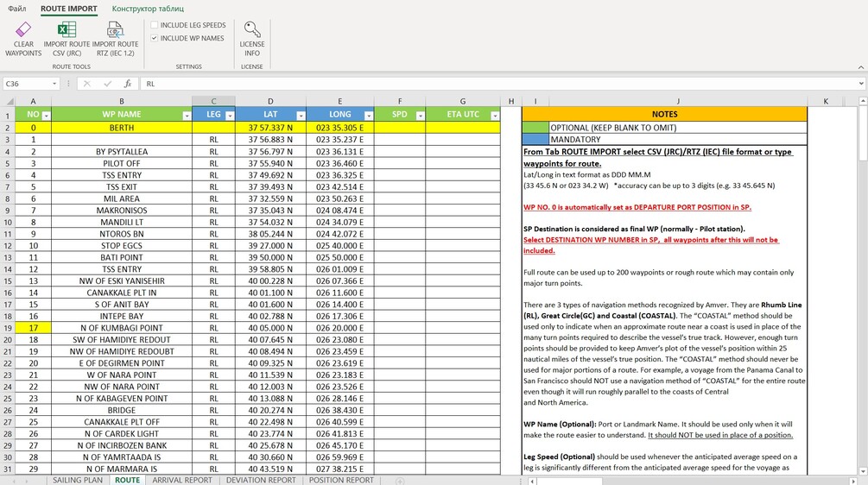Click the blue mandatory color legend cell
Screen dimensions: 868x485
[535, 139]
